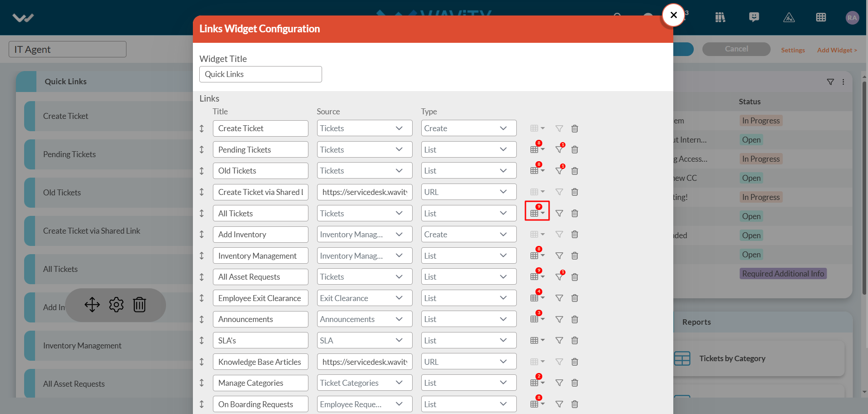Reorder handle for SLA's row

[202, 340]
